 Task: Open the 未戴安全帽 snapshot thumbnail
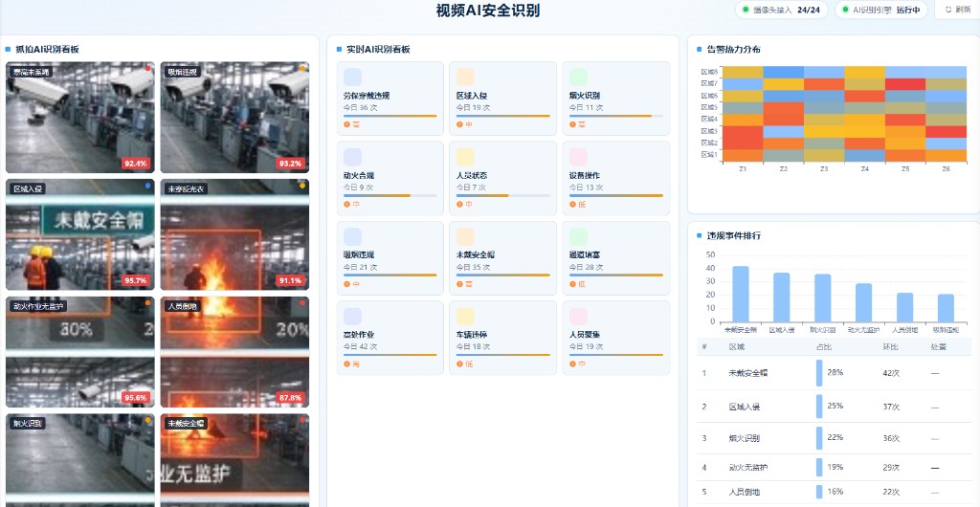click(x=234, y=460)
